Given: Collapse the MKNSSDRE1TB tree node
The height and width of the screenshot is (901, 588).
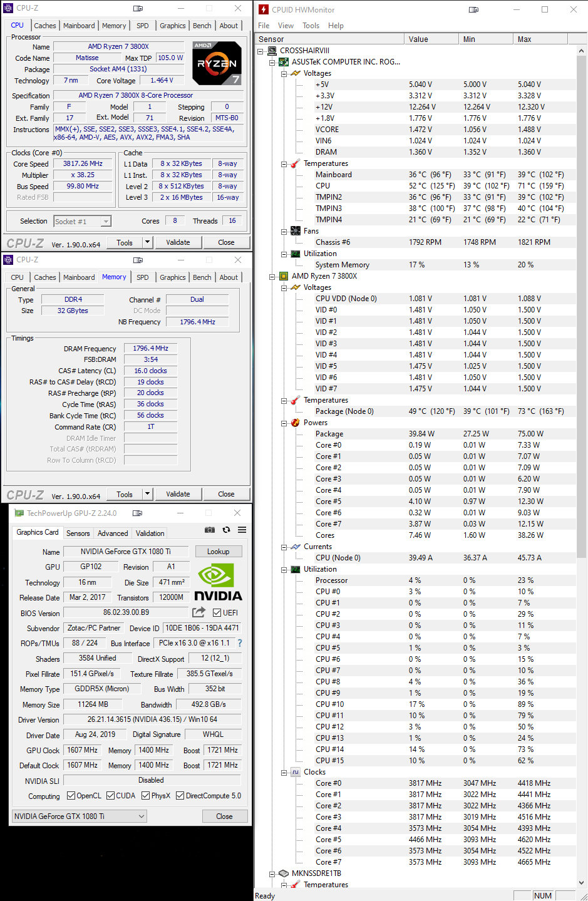Looking at the screenshot, I should [272, 873].
